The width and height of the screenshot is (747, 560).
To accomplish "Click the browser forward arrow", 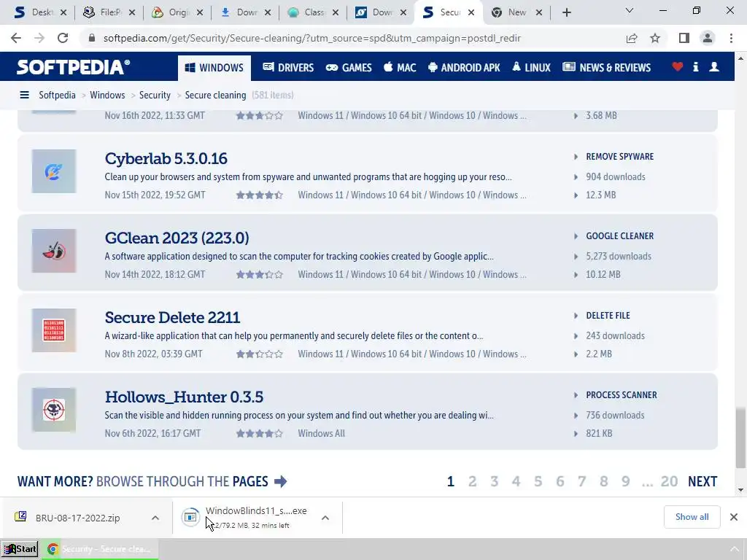I will (39, 38).
